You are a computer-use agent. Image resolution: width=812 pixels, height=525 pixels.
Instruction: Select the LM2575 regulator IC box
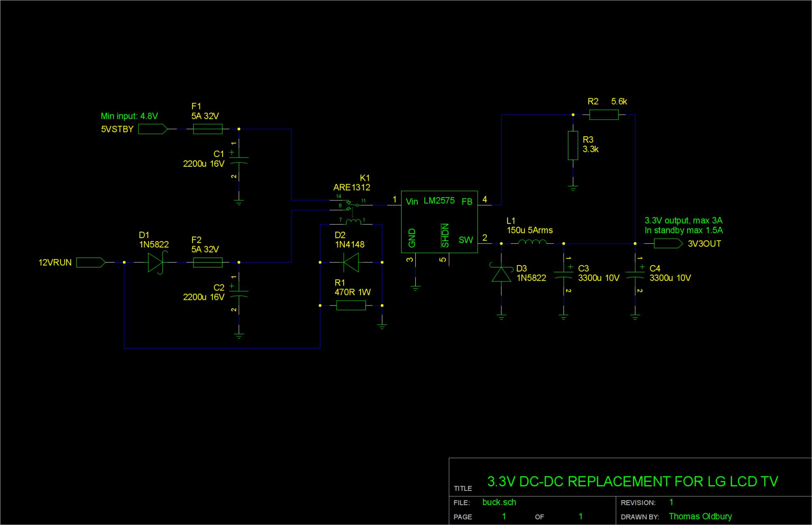[439, 222]
